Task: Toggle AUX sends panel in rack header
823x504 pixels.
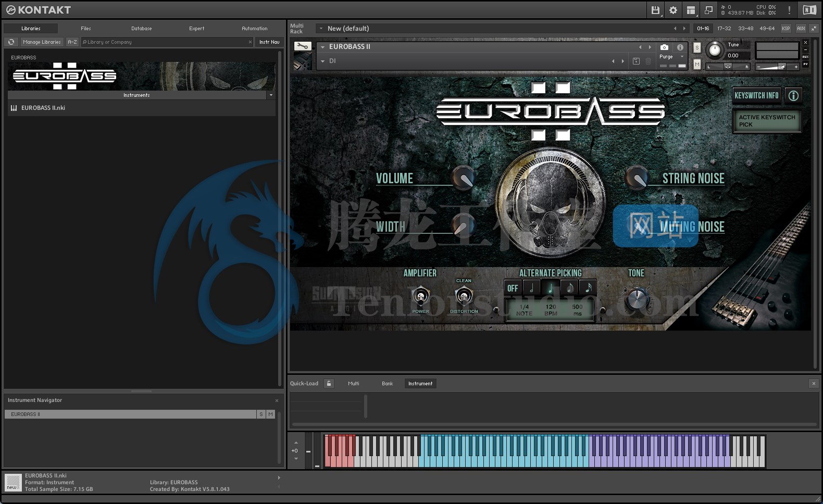Action: coord(801,29)
